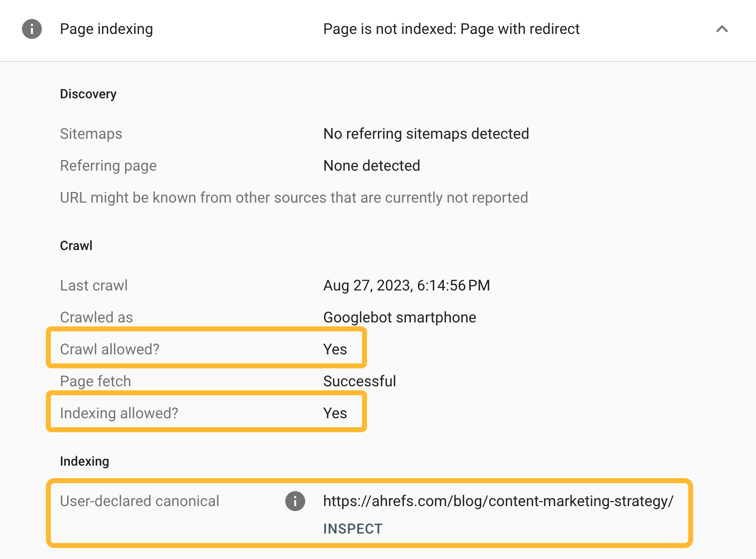The height and width of the screenshot is (559, 756).
Task: Click the URL known from other sources message
Action: pyautogui.click(x=294, y=197)
